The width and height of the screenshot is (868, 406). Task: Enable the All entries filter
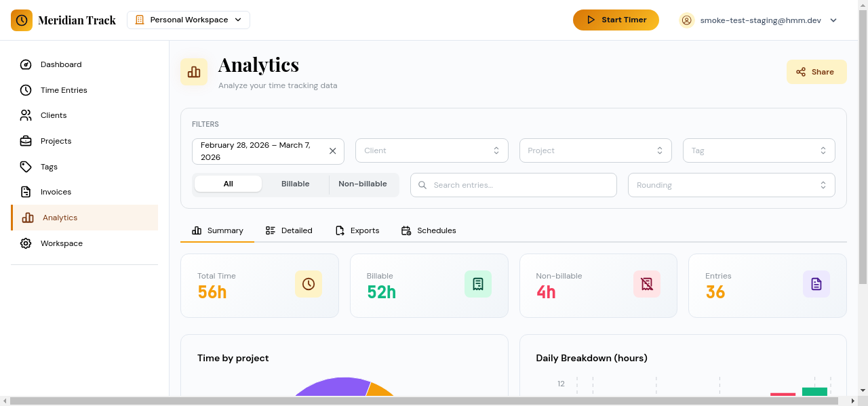228,184
